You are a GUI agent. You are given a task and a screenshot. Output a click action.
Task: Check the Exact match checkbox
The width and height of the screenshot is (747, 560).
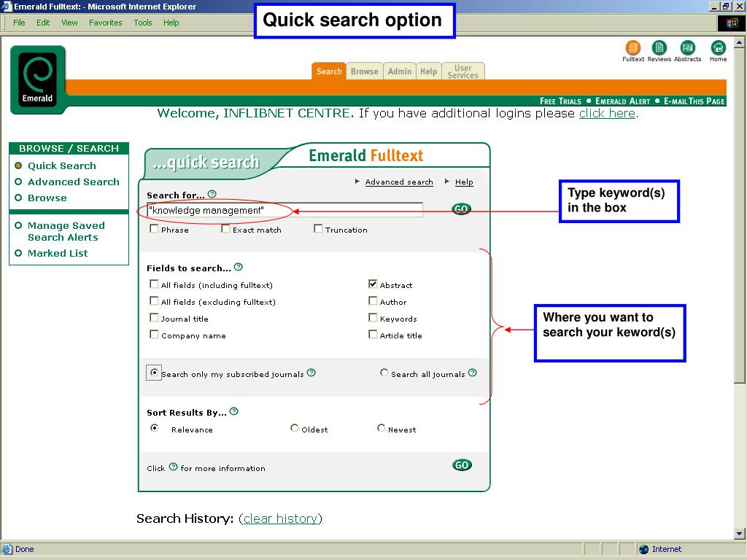pos(225,228)
